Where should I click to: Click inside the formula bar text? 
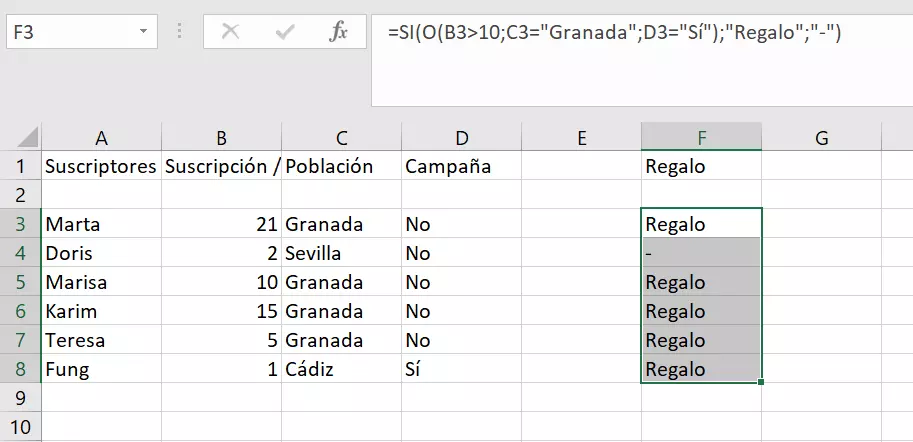[614, 33]
